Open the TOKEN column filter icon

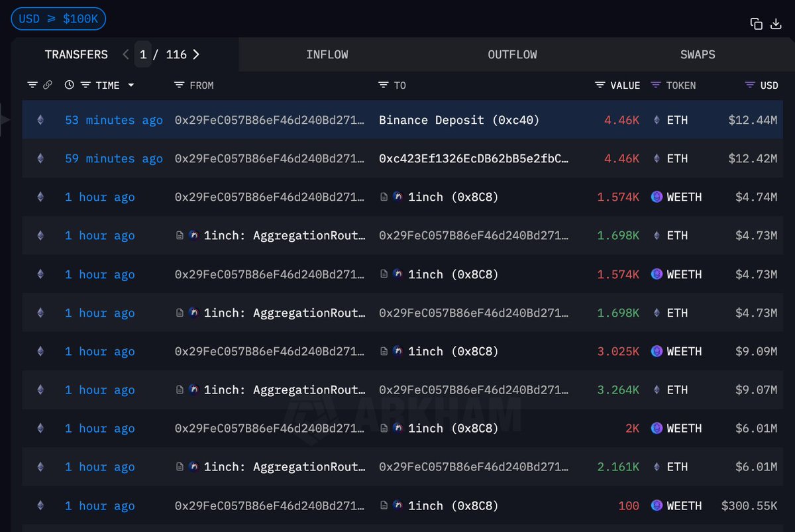click(x=656, y=85)
